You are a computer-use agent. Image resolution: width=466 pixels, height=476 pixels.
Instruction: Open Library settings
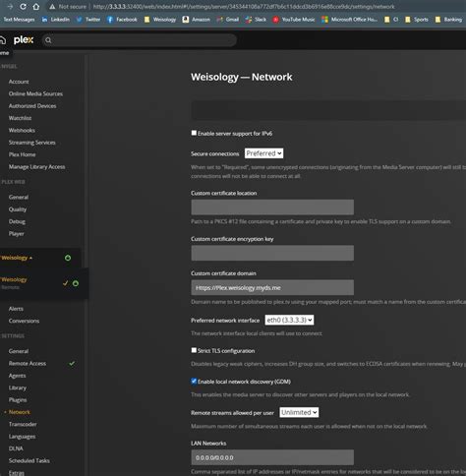[x=18, y=387]
